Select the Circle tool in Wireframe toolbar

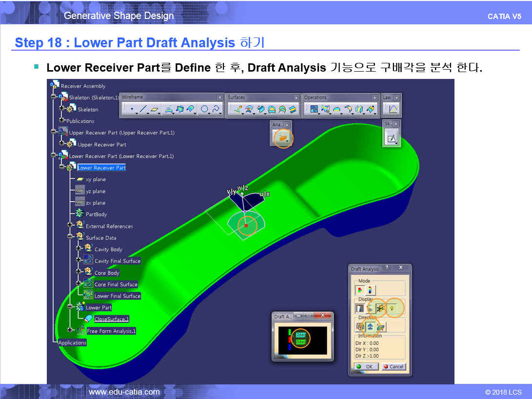coord(205,110)
